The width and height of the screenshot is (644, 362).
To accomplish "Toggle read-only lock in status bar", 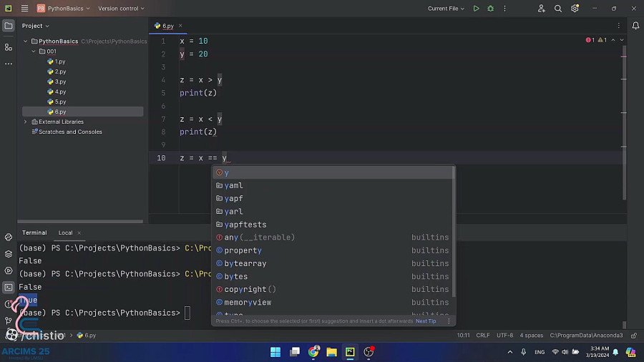I will click(634, 336).
